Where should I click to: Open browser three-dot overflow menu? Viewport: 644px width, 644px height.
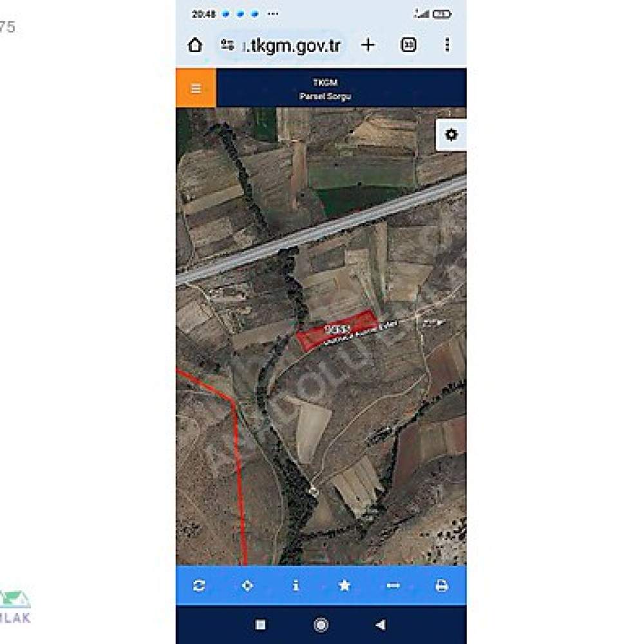(x=448, y=45)
